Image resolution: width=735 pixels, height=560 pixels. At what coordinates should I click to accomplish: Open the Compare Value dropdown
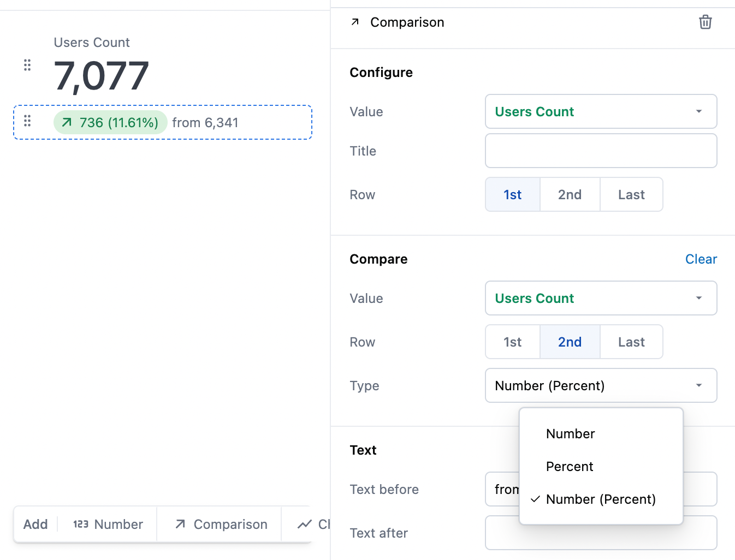601,298
